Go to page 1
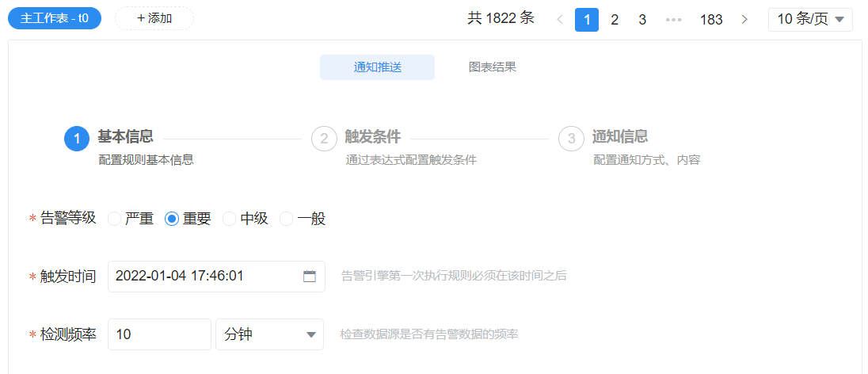This screenshot has height=374, width=868. point(587,19)
